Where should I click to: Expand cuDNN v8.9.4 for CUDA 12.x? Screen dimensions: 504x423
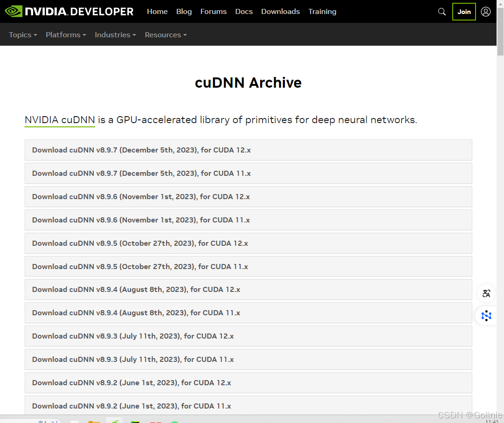tap(249, 290)
